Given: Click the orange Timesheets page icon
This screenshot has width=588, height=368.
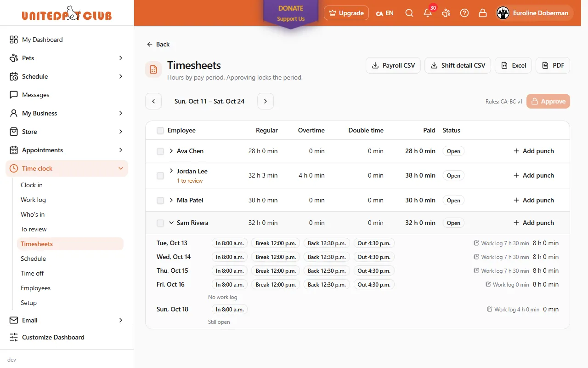Looking at the screenshot, I should coord(153,69).
